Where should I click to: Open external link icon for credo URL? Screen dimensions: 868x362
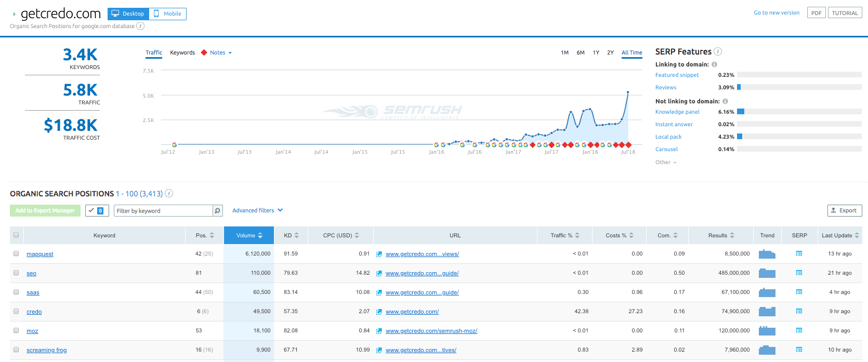pyautogui.click(x=379, y=312)
